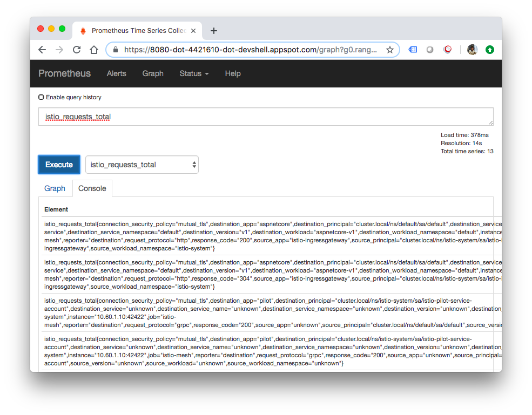Open the gray circle extension icon
Image resolution: width=532 pixels, height=415 pixels.
(430, 50)
